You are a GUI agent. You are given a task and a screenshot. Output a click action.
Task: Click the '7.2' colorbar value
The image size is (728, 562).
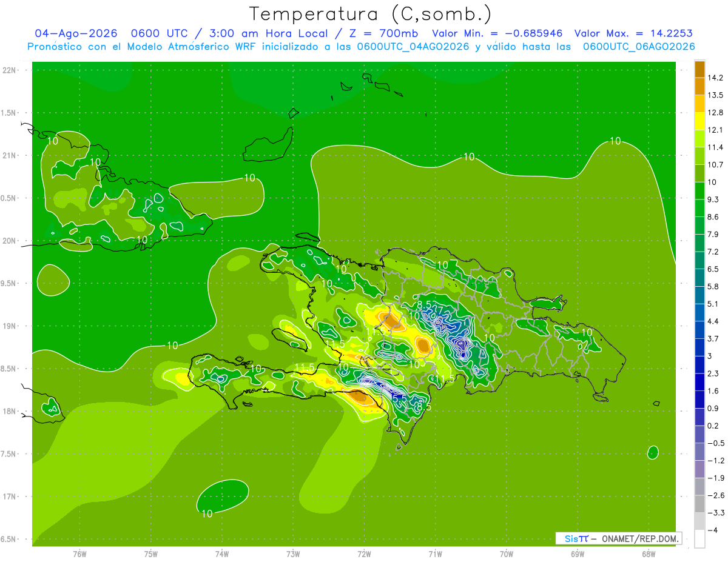(713, 252)
